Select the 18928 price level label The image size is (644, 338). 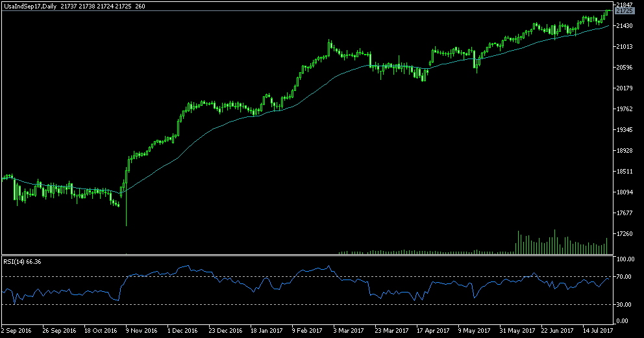point(625,151)
